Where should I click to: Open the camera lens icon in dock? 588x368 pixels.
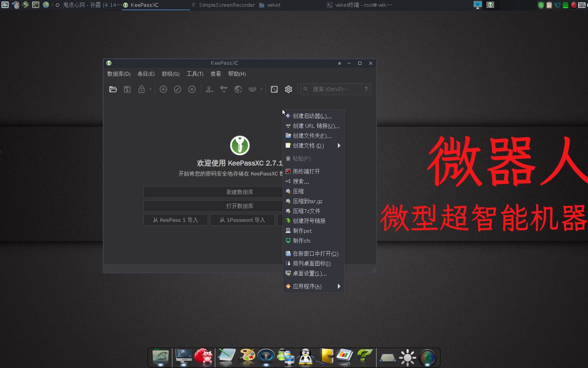[x=427, y=358]
